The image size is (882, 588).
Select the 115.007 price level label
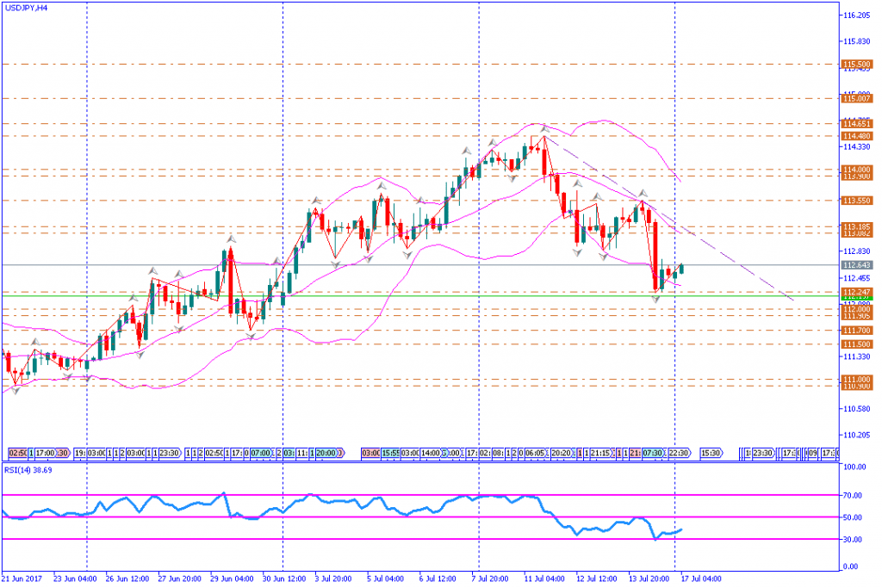pos(857,99)
